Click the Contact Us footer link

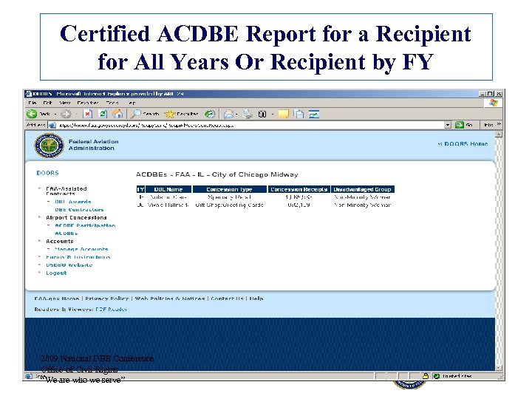pos(228,299)
